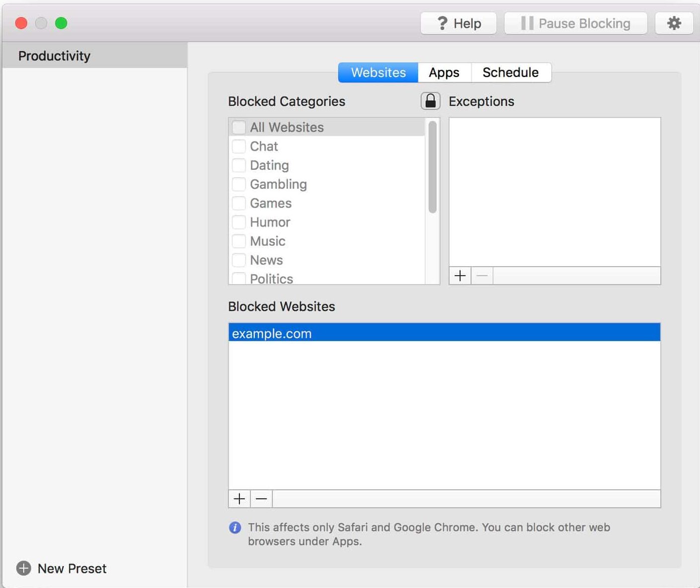Open Help from the toolbar
The image size is (700, 588).
459,23
